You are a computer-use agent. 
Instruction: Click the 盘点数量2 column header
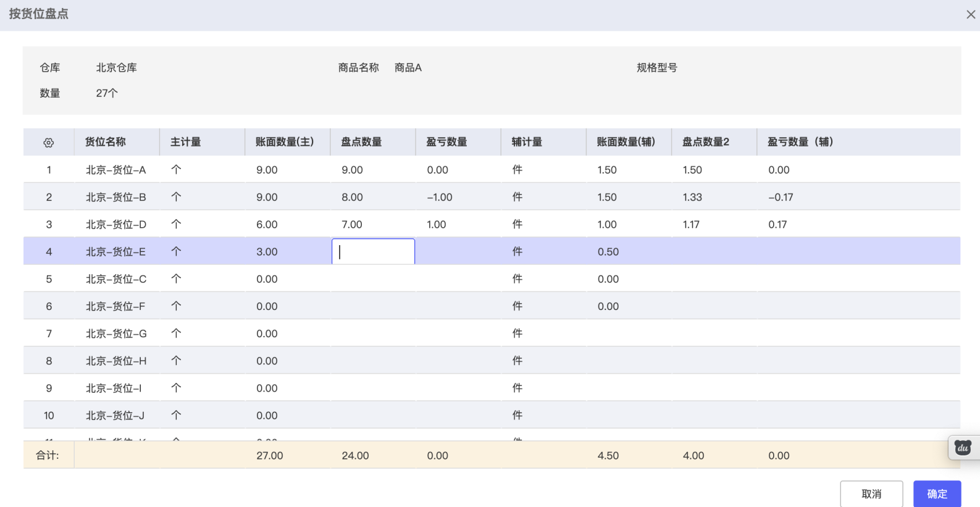705,142
